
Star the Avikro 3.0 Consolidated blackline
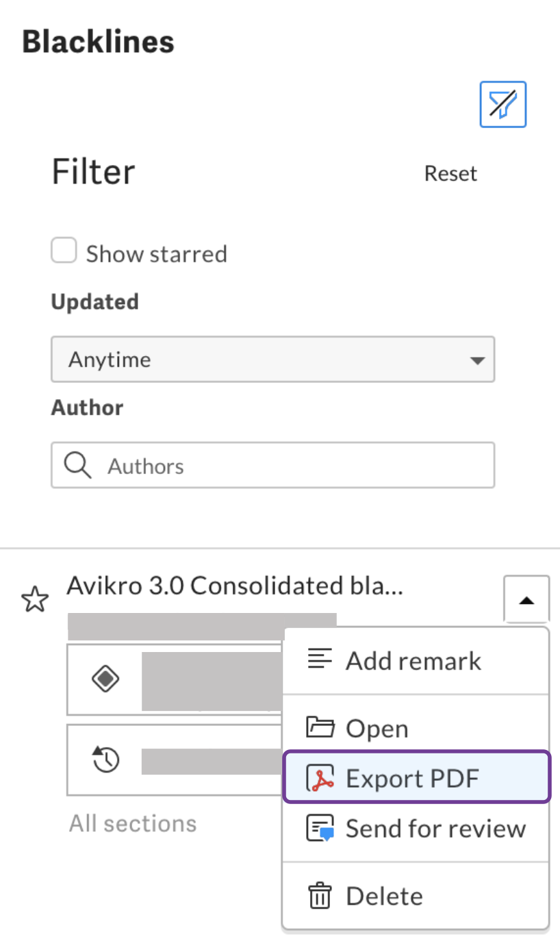point(34,599)
